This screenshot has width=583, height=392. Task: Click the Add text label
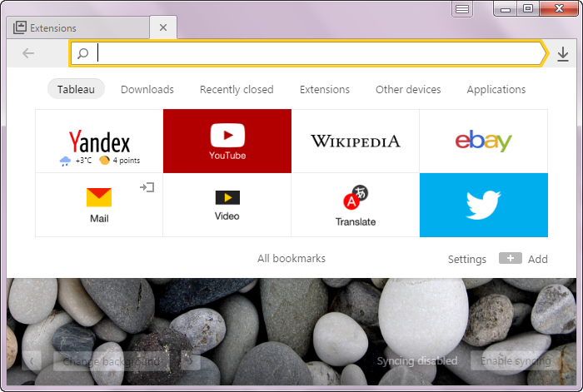tap(538, 259)
